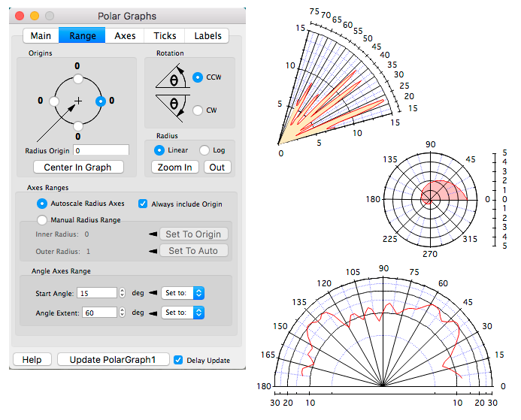
Task: Click the Set To Origin button
Action: pos(194,234)
